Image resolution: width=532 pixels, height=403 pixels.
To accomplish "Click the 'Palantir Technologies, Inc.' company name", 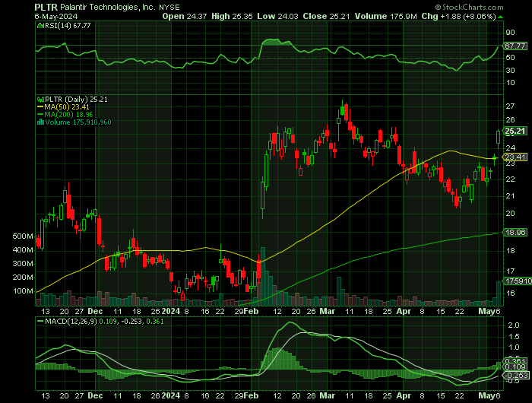I will pyautogui.click(x=108, y=7).
